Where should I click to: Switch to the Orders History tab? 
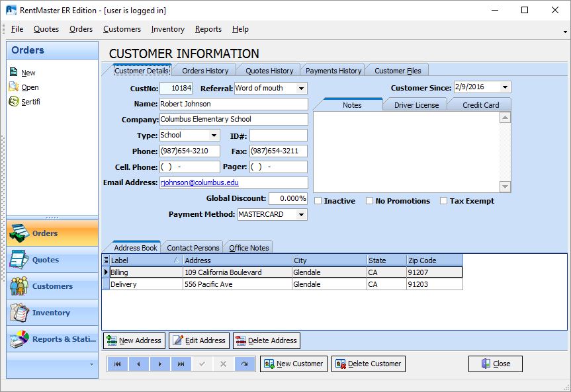click(205, 71)
